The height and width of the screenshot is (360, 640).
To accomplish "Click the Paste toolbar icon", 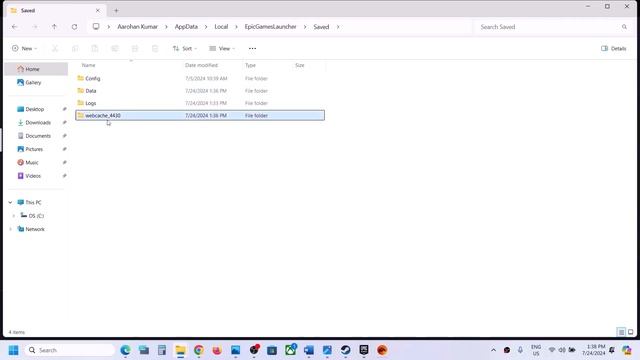I will (95, 49).
